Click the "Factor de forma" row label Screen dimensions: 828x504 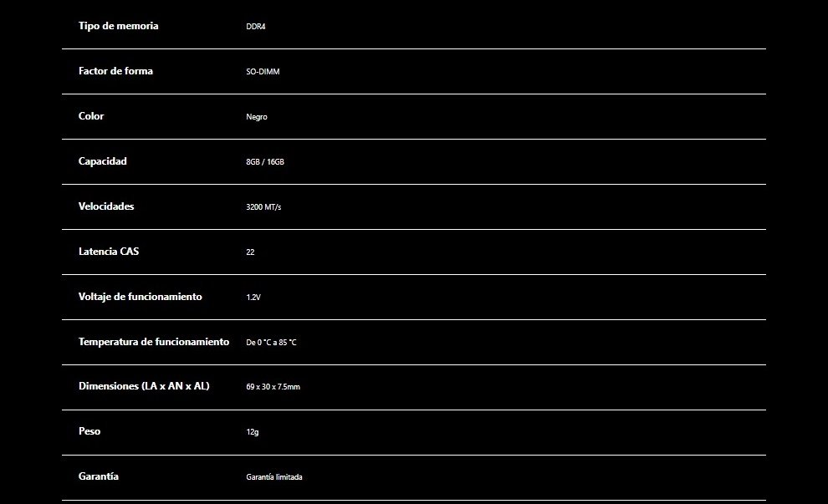tap(115, 71)
